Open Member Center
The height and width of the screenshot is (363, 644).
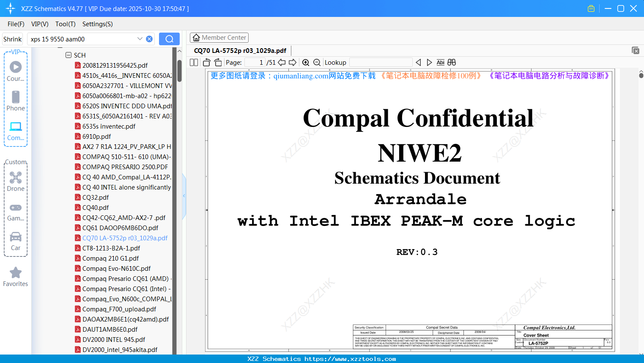(219, 38)
